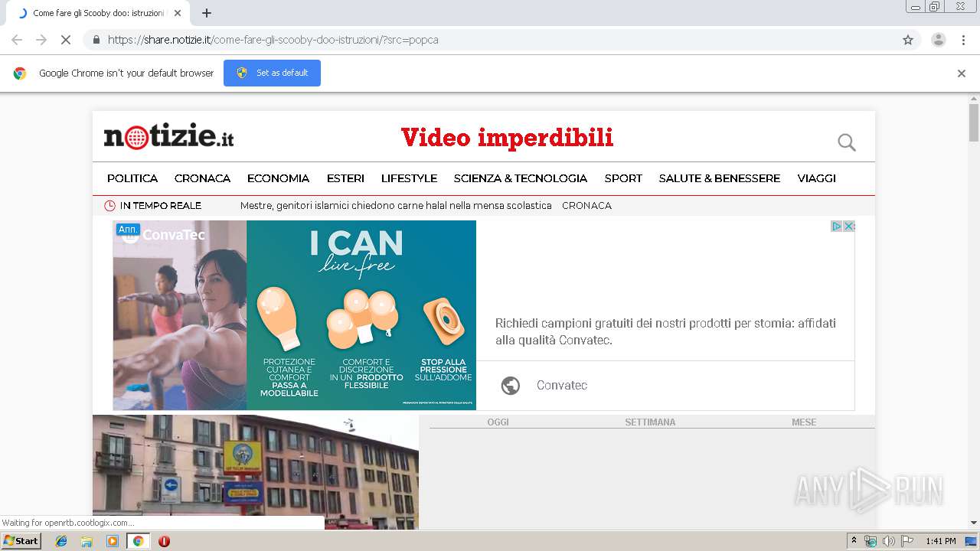The width and height of the screenshot is (980, 551).
Task: Click Set as default button
Action: point(272,73)
